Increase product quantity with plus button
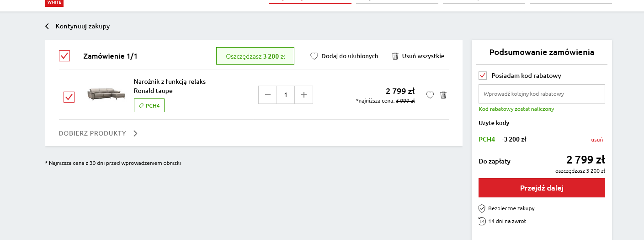This screenshot has height=240, width=644. click(x=303, y=95)
